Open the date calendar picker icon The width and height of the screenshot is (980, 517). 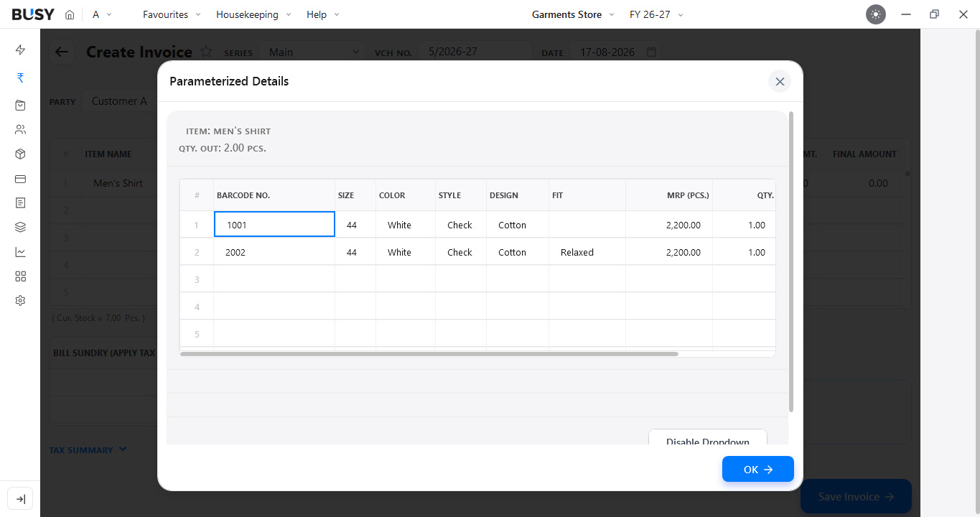pos(651,52)
